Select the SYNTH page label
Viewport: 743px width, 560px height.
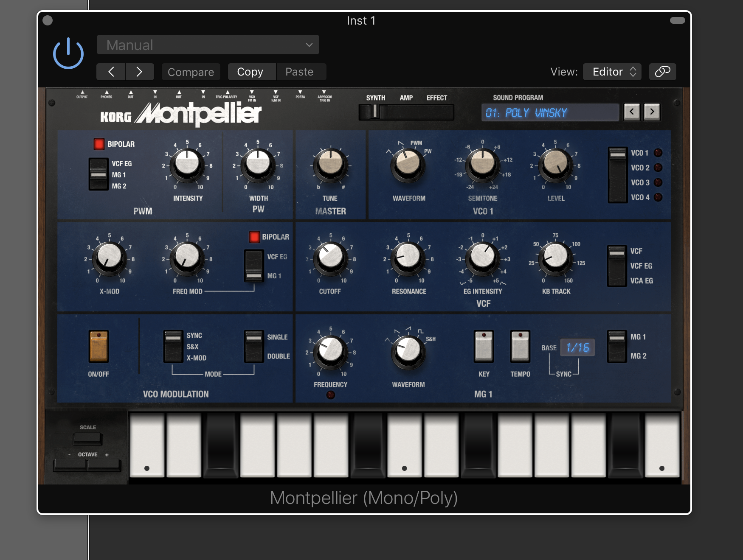tap(376, 98)
